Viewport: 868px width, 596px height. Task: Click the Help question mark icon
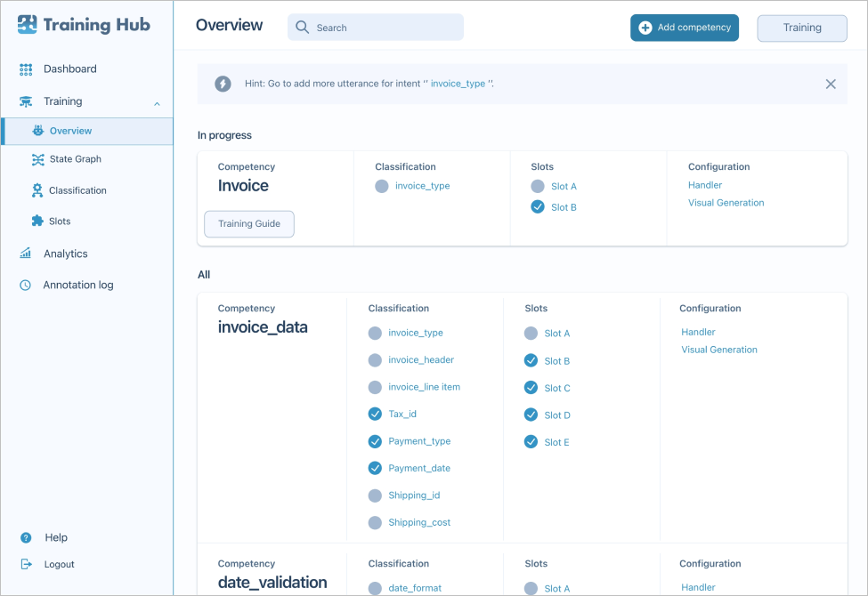(26, 537)
